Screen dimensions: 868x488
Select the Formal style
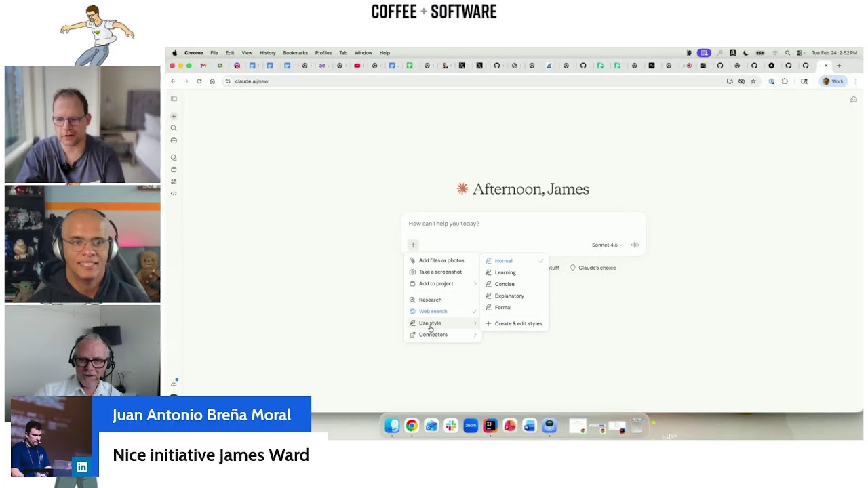coord(515,307)
